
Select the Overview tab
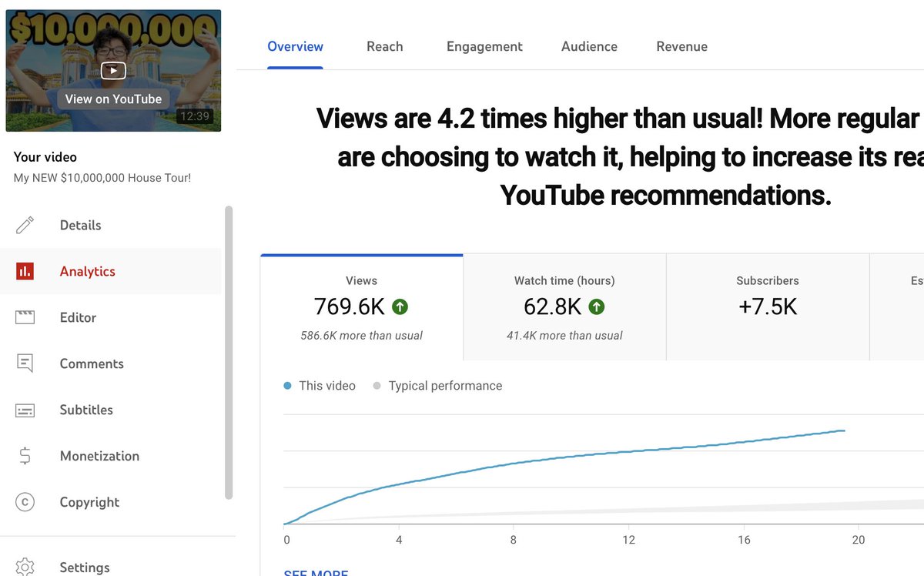click(295, 46)
